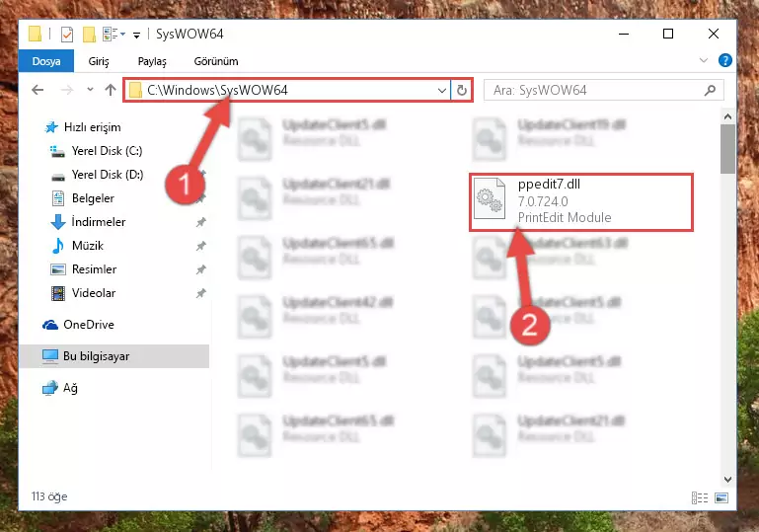
Task: Click the magnifier search icon
Action: coord(710,91)
